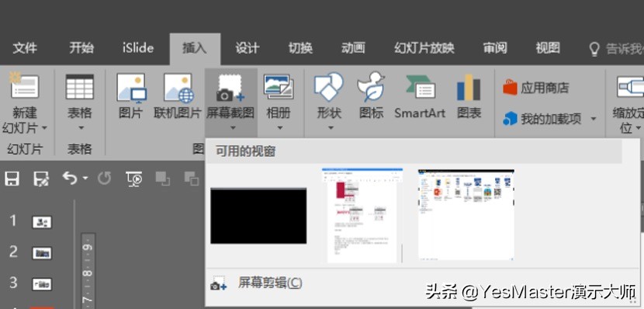Select slide 3 thumbnail
Viewport: 644px width, 309px height.
[42, 284]
